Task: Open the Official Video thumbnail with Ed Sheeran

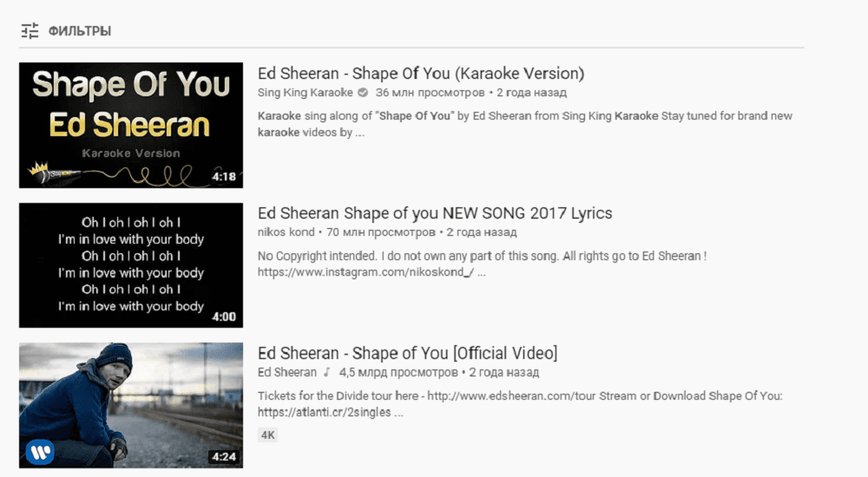Action: pos(131,405)
